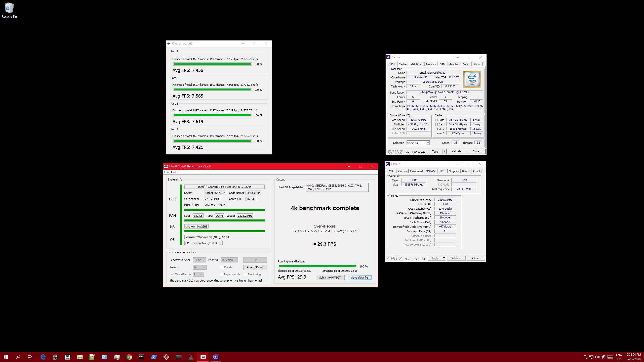Open the volume control in system tray
Screen dimensions: 644x362
tap(597, 357)
